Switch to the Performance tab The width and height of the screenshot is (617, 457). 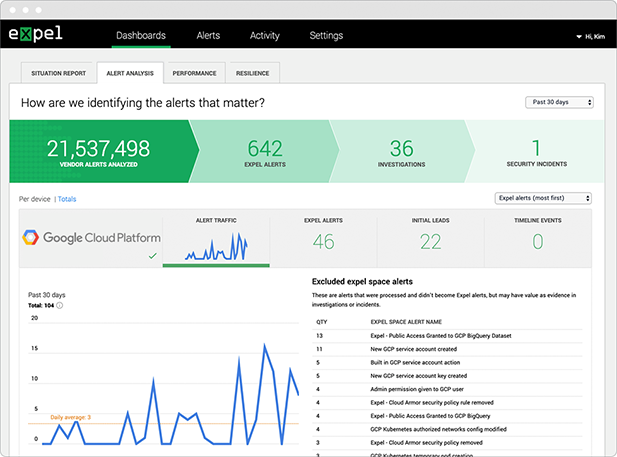(194, 73)
